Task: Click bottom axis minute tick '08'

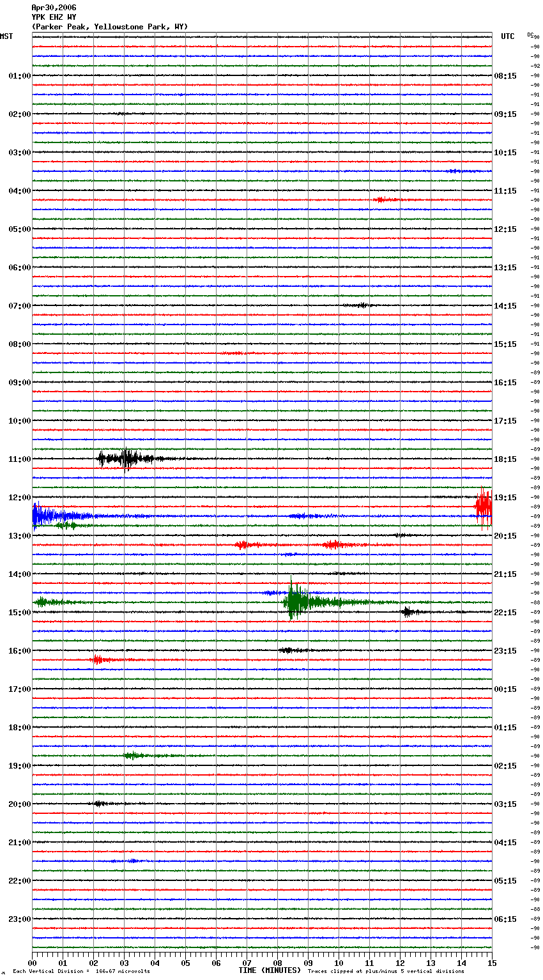Action: tap(277, 963)
